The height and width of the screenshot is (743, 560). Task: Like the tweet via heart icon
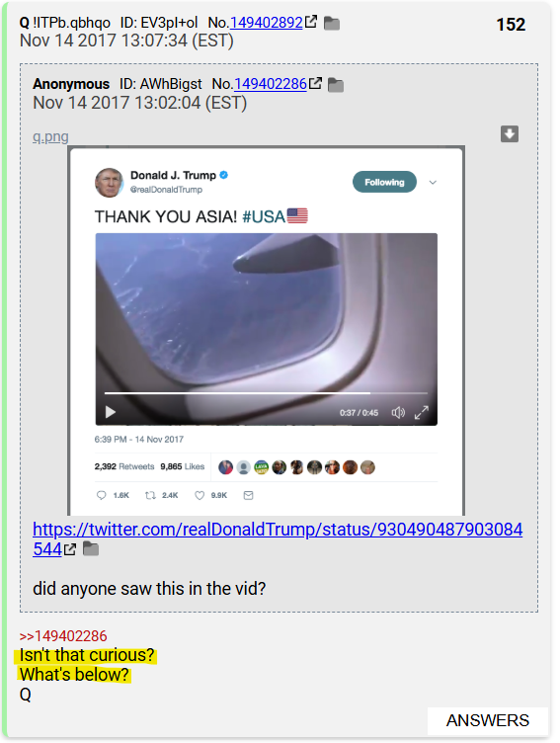(200, 495)
